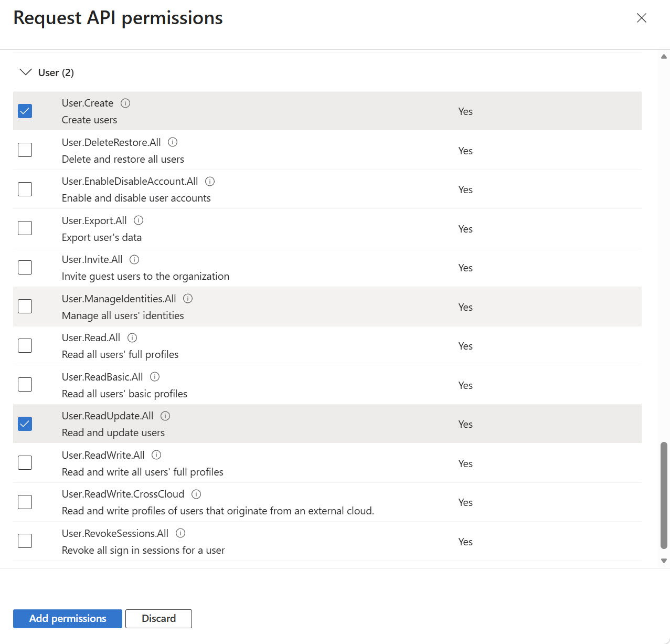Screen dimensions: 670x644
Task: Click the scrollbar up arrow
Action: click(x=664, y=56)
